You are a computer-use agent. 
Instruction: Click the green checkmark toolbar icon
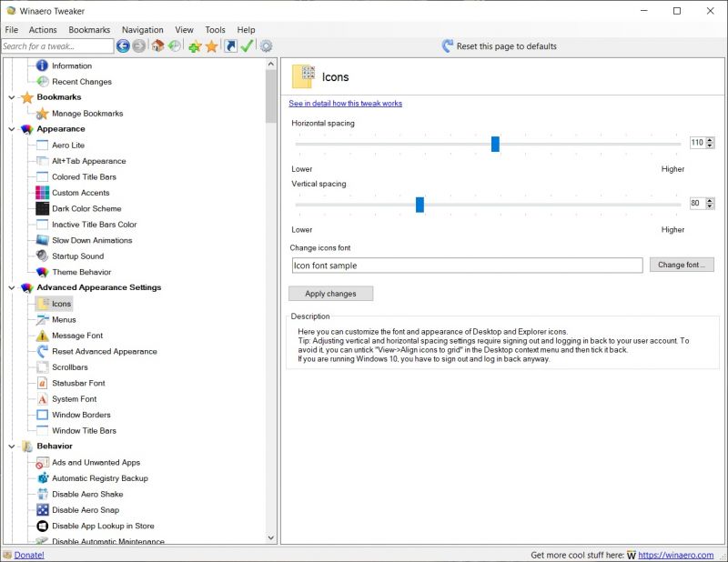point(247,45)
